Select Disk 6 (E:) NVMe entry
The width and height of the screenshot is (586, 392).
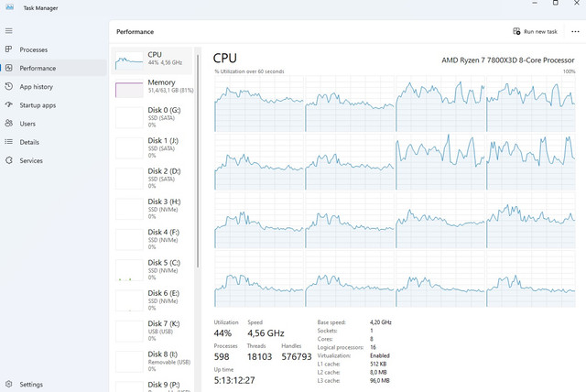pos(153,300)
